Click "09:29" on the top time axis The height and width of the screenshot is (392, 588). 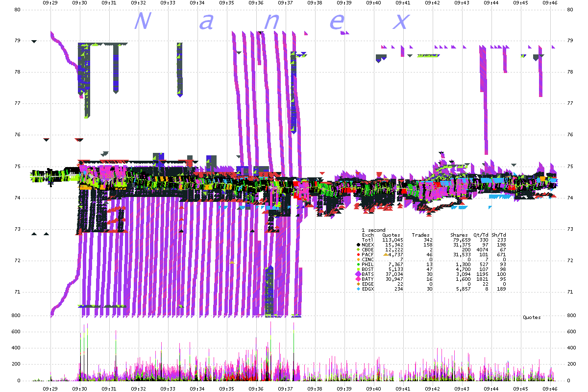(50, 3)
